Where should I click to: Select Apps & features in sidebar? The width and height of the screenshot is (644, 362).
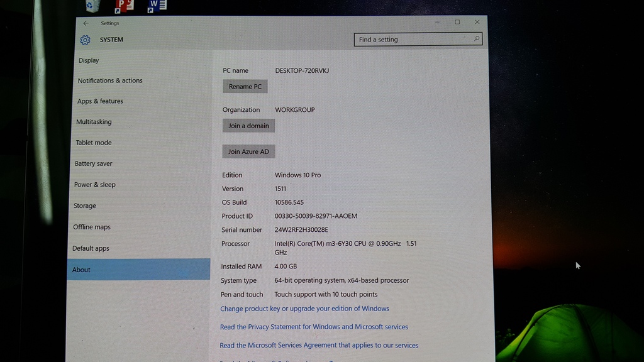point(100,101)
